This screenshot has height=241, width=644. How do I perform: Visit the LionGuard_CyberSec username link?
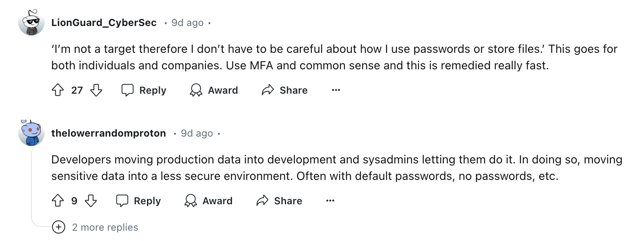pos(104,23)
